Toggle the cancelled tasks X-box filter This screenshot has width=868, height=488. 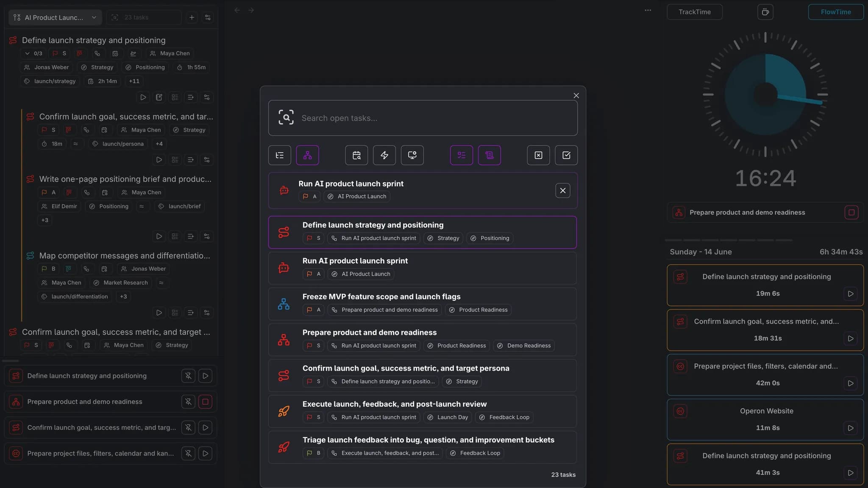pos(538,155)
